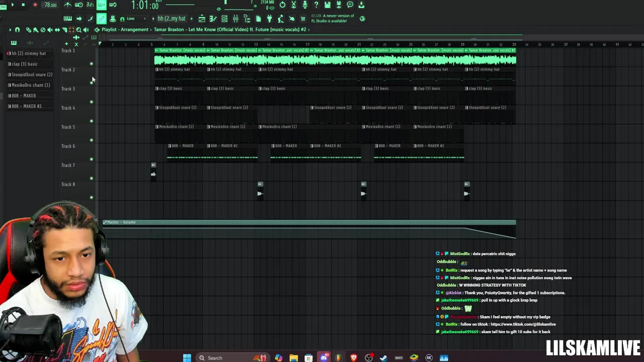Click the Windows Start button
This screenshot has width=644, height=362.
pyautogui.click(x=187, y=357)
